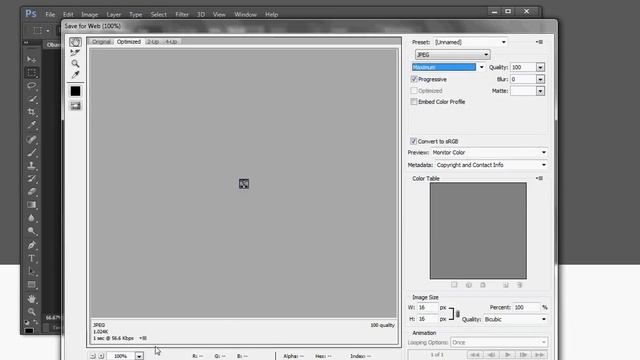Click the zoom out minus button
The image size is (640, 360).
coord(93,356)
